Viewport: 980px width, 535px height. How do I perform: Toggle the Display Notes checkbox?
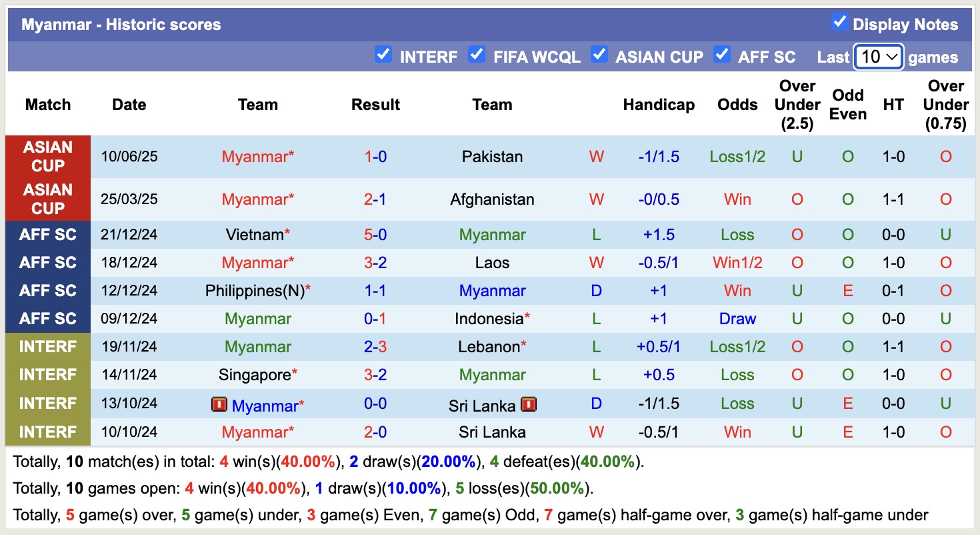point(839,22)
